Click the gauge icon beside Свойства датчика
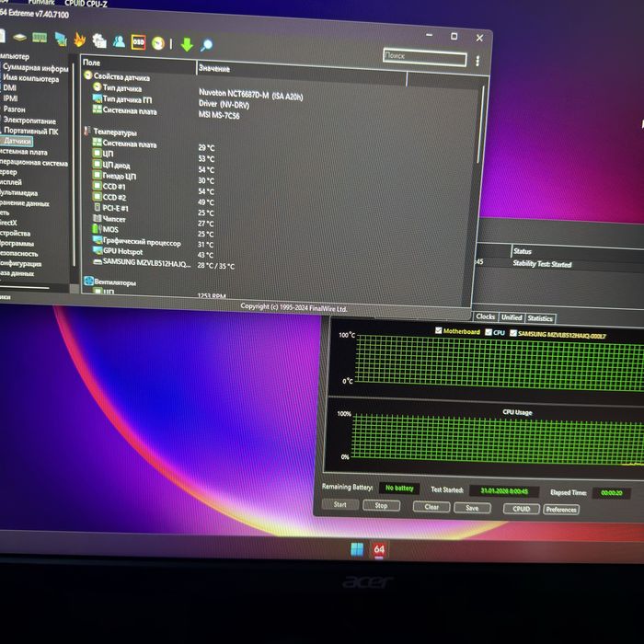Screen dimensions: 644x644 [88, 75]
